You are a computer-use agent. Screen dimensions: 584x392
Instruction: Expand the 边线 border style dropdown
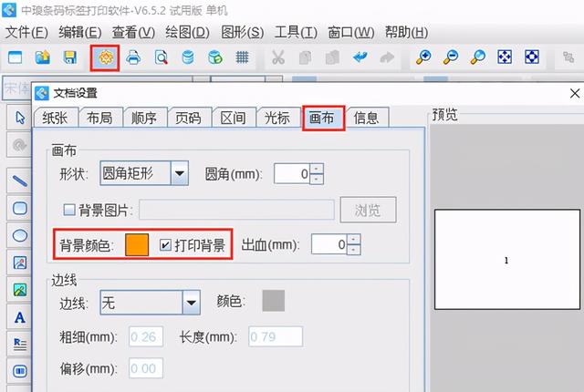[x=191, y=303]
